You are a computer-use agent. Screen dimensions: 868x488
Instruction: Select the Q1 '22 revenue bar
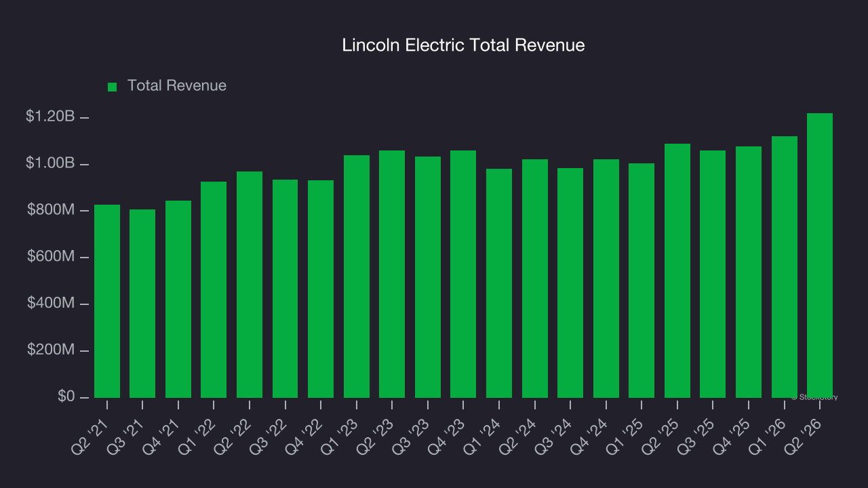tap(214, 289)
